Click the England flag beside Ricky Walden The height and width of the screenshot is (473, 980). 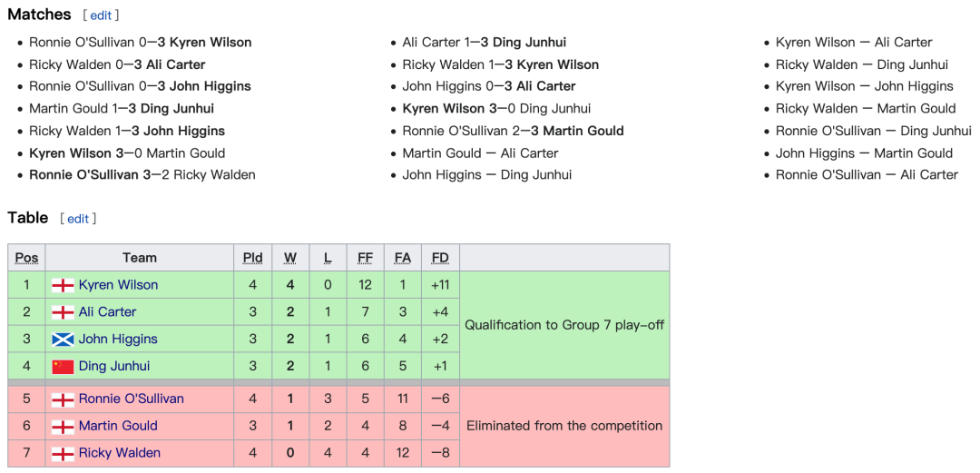point(63,453)
